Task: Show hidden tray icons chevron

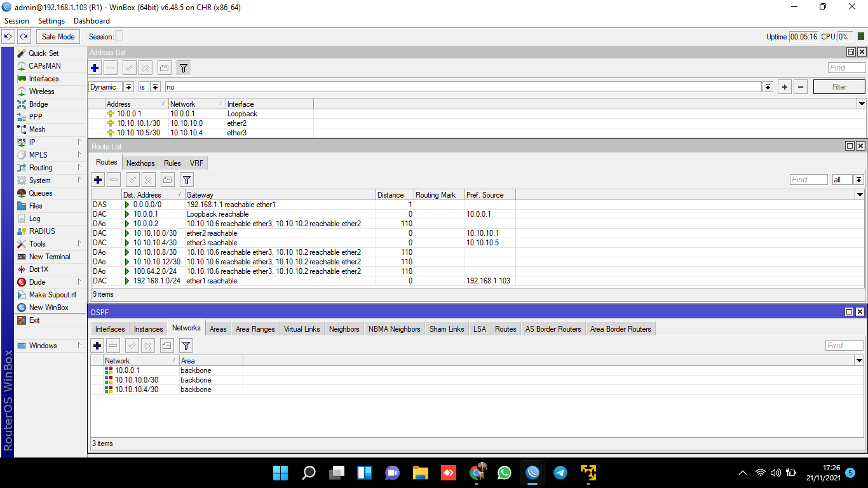Action: coord(742,473)
